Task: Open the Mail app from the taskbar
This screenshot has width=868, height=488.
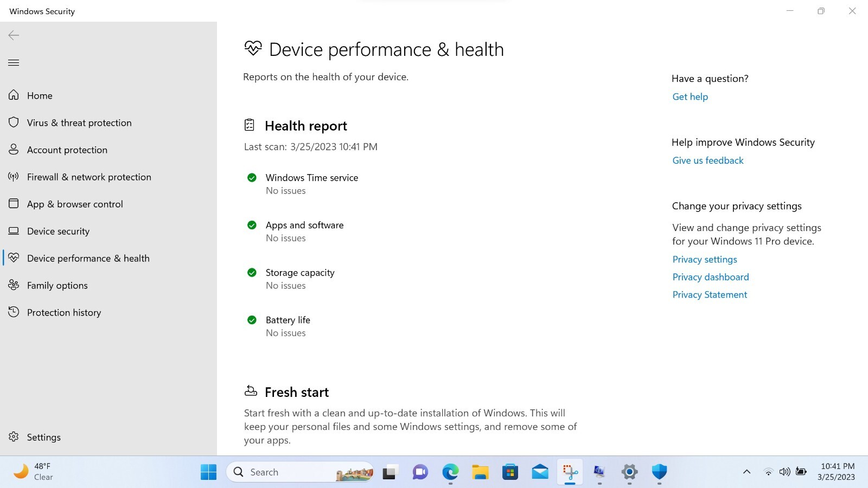Action: (x=540, y=472)
